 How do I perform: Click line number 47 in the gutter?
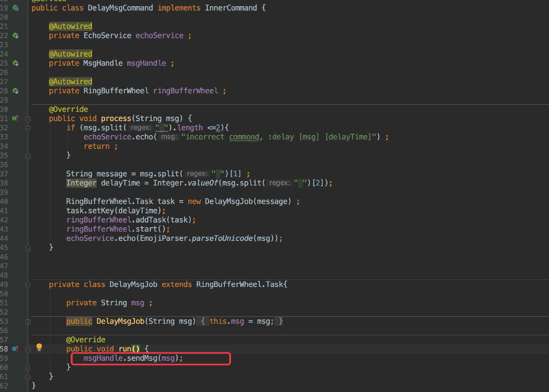pos(4,266)
